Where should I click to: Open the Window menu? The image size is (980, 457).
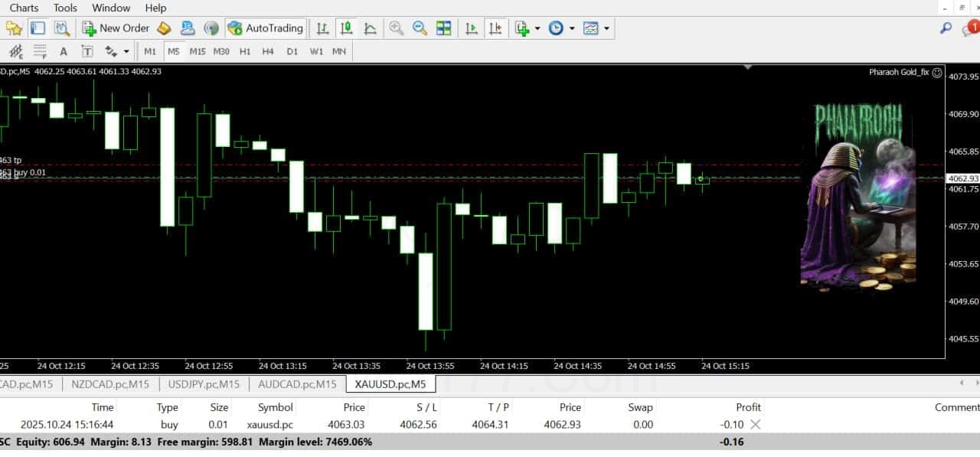coord(111,8)
